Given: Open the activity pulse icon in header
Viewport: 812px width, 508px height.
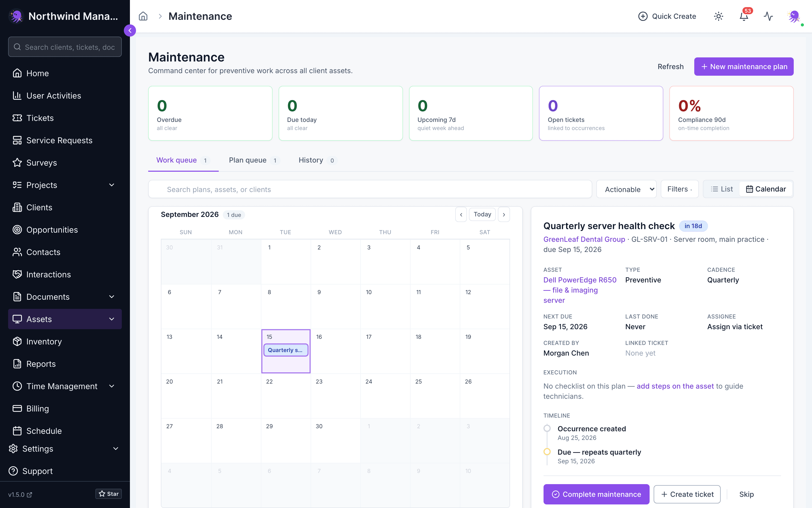Looking at the screenshot, I should tap(768, 16).
